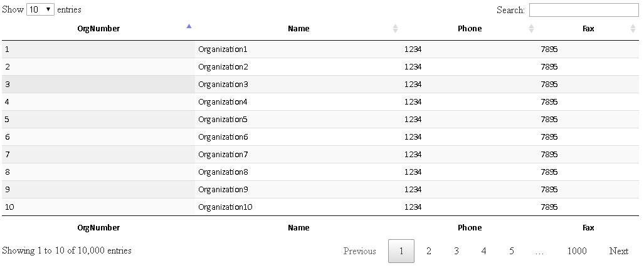Select current page 1 button
This screenshot has height=273, width=644.
(x=401, y=251)
